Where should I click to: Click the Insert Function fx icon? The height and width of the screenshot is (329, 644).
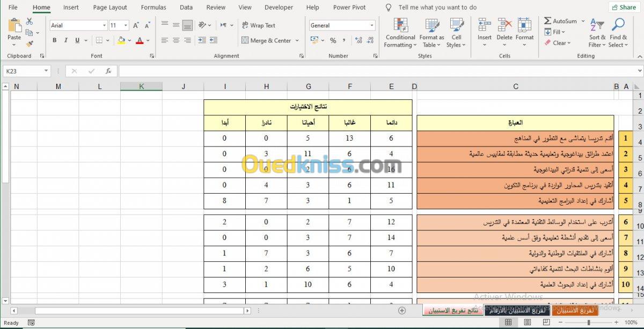coord(108,71)
